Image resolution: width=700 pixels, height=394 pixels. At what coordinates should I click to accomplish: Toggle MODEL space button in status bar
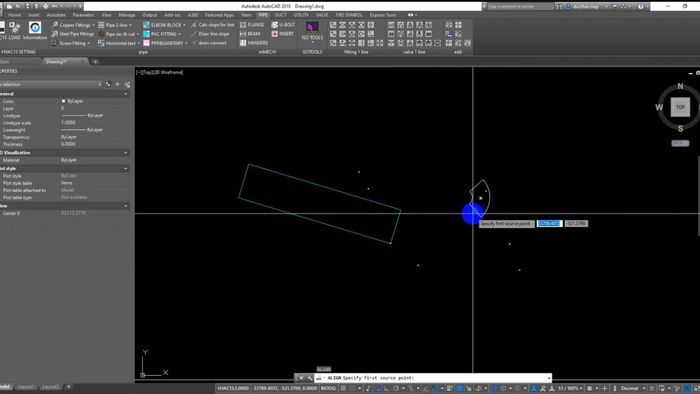(329, 388)
